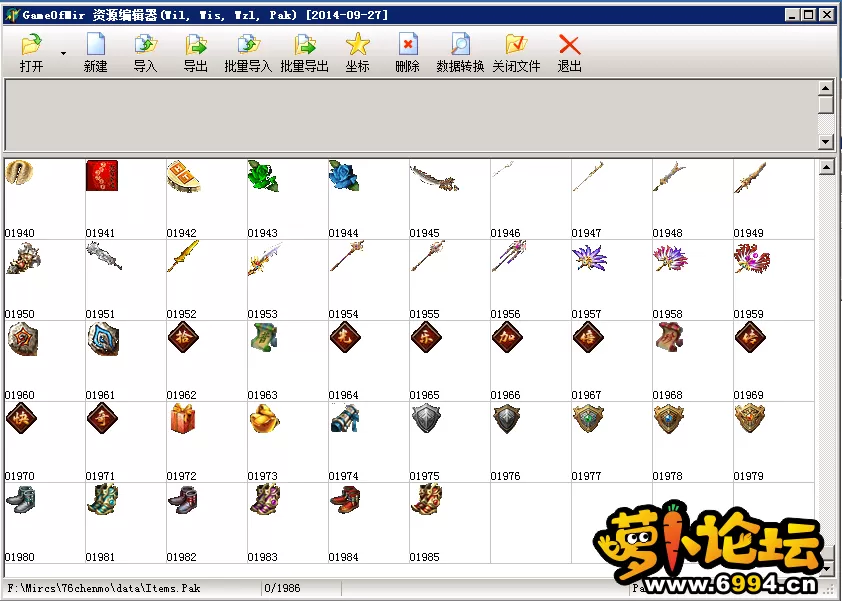This screenshot has width=842, height=601.
Task: Select the golden sword item 01952
Action: (183, 256)
